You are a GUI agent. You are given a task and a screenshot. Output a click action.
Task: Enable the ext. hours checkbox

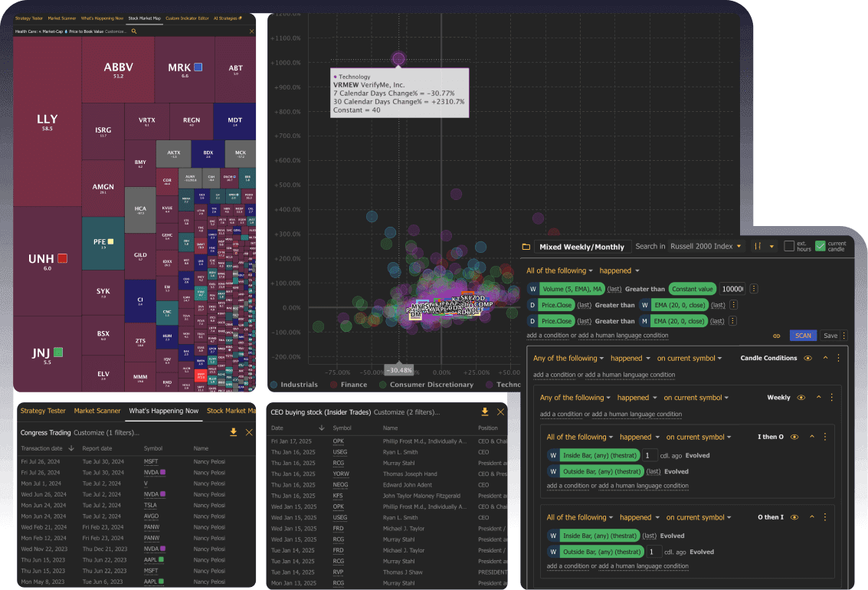(789, 246)
